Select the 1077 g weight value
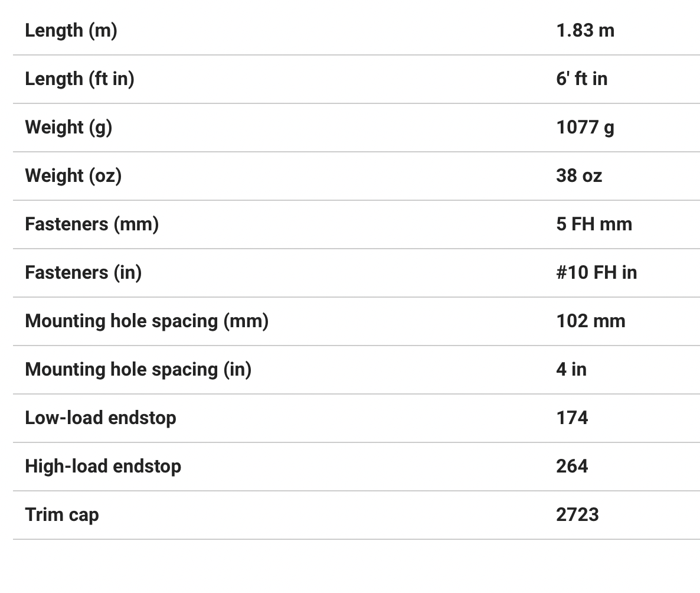Viewport: 700px width, 593px height. tap(585, 127)
